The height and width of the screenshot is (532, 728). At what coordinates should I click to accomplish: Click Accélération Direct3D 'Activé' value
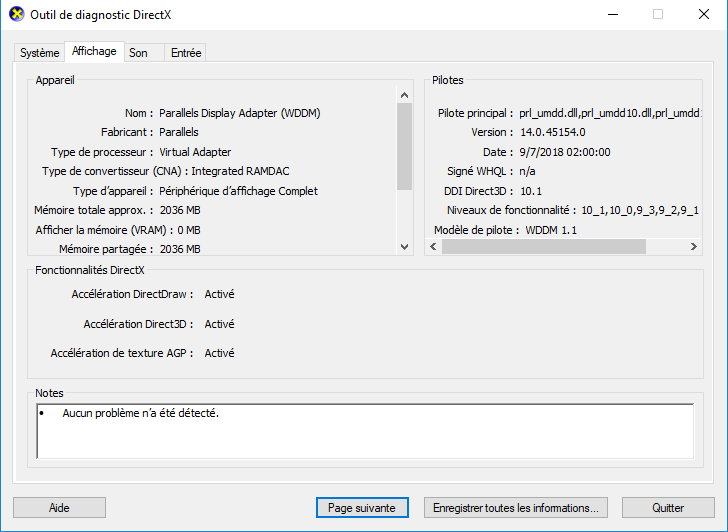(219, 324)
